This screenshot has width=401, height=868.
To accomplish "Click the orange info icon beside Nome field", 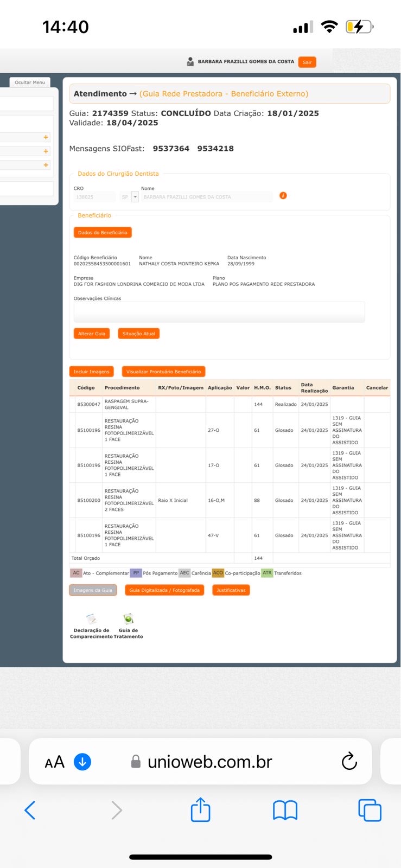I will pos(283,196).
